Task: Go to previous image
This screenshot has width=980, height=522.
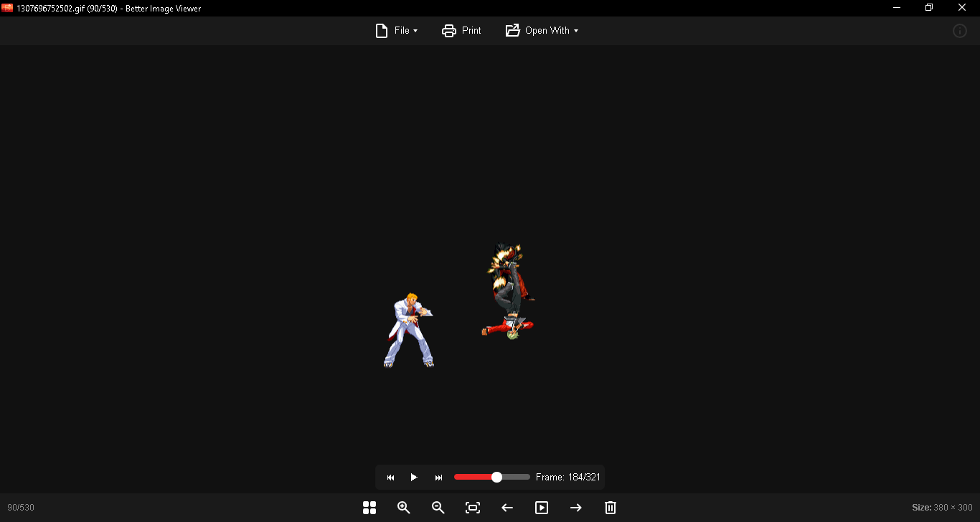Action: coord(507,508)
